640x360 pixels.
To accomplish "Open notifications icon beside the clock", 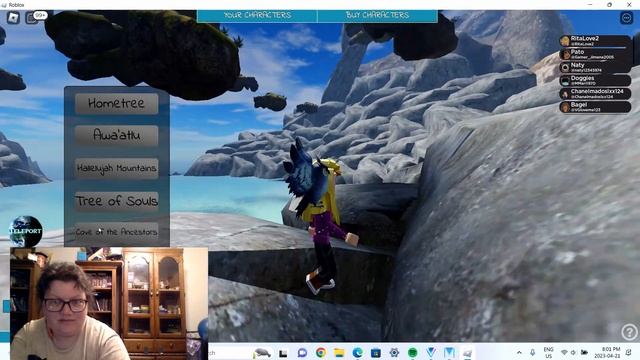I will [629, 352].
